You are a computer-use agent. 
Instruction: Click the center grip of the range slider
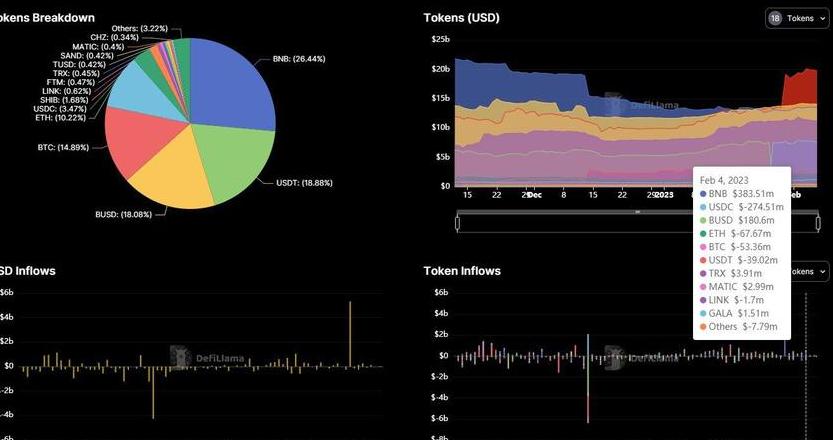coord(638,212)
